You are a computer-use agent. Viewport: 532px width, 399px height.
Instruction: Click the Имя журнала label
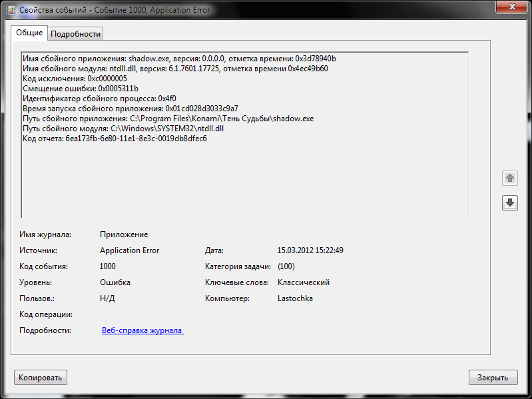pos(45,234)
